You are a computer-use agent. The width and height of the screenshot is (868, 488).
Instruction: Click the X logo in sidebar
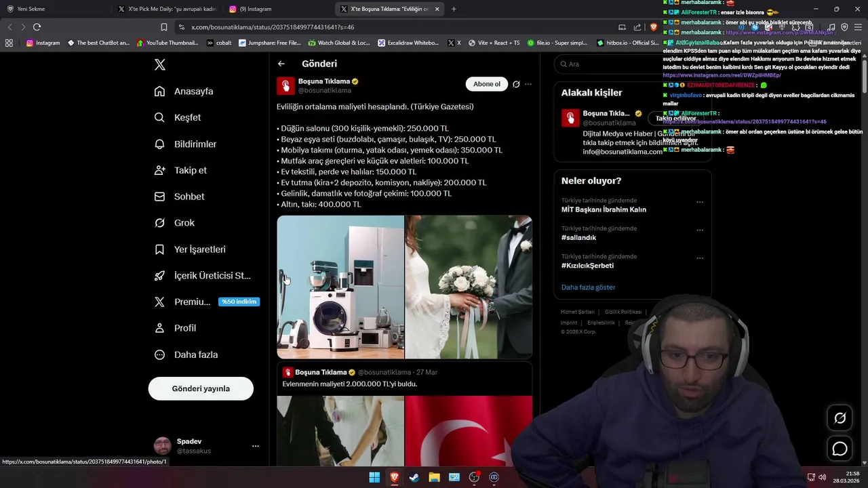click(x=159, y=64)
